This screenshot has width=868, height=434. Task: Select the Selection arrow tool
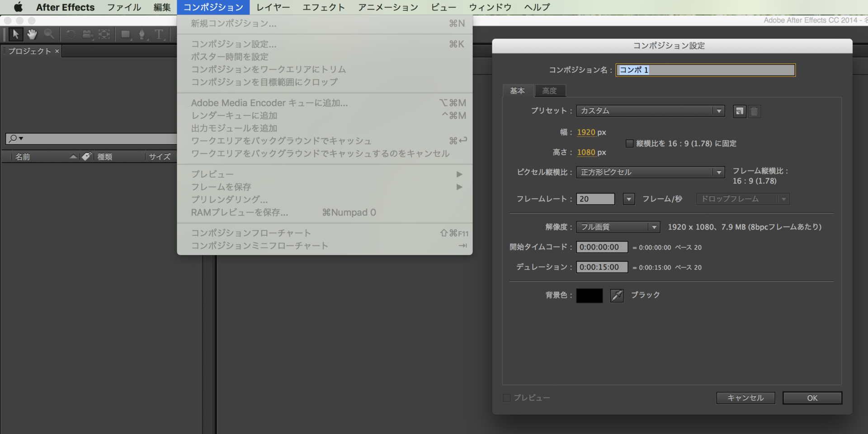tap(15, 34)
